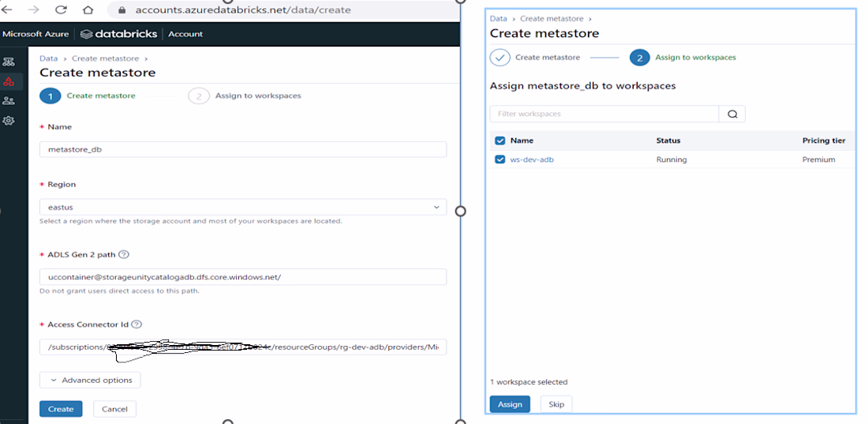Uncheck the ws-dev-adb workspace checkbox
This screenshot has width=868, height=424.
(499, 159)
